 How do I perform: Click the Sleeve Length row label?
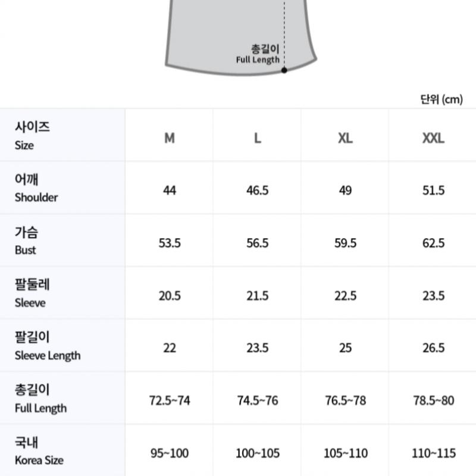click(x=47, y=346)
